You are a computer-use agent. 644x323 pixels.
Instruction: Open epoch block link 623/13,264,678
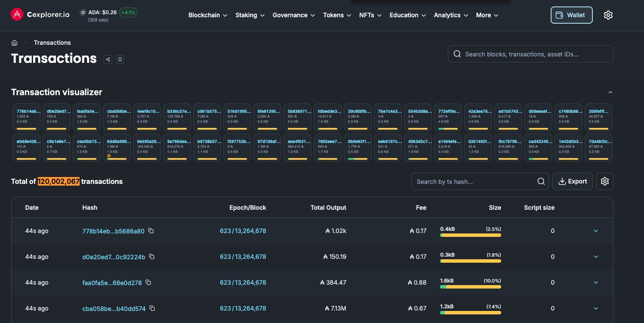click(x=243, y=231)
